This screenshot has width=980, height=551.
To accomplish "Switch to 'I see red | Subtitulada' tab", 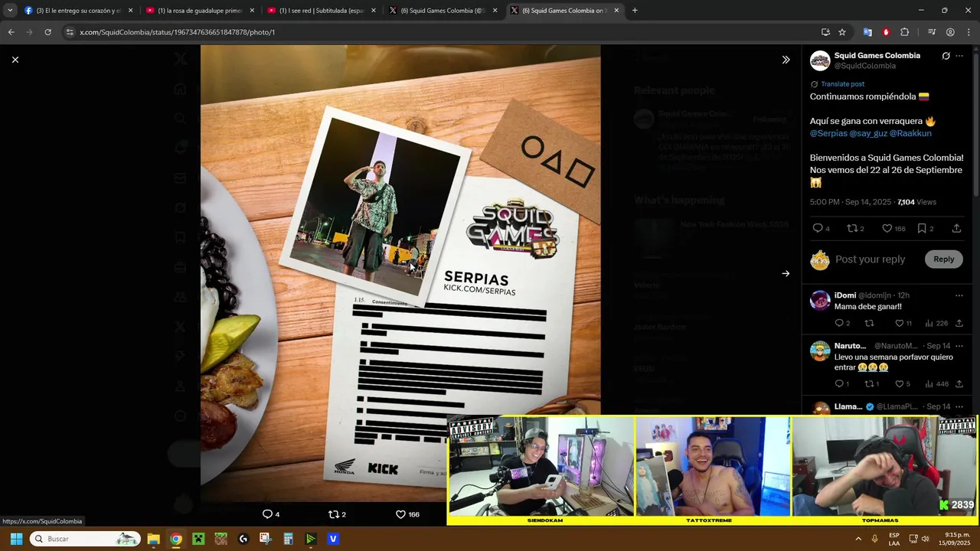I will [x=322, y=11].
